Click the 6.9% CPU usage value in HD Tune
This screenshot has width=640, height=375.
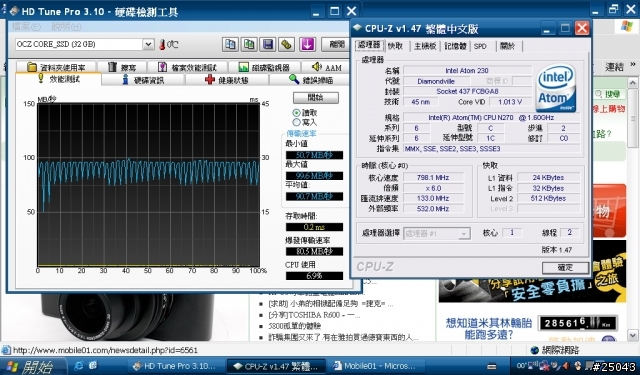[x=314, y=276]
